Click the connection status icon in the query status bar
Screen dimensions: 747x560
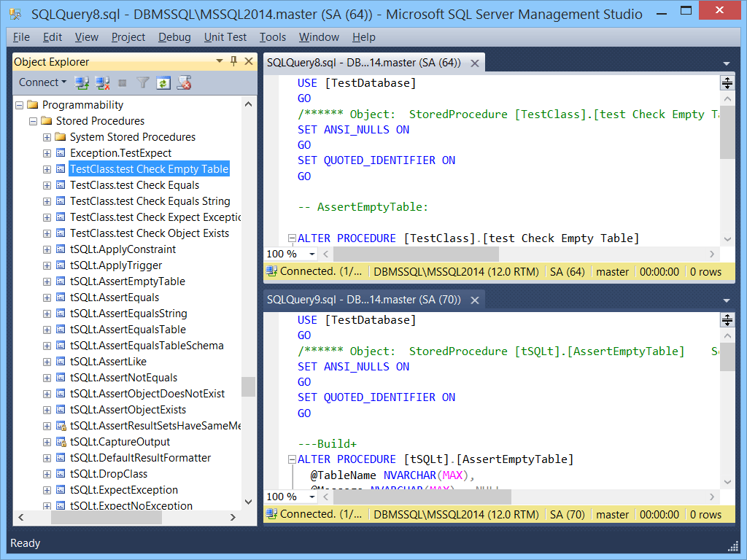pos(271,271)
